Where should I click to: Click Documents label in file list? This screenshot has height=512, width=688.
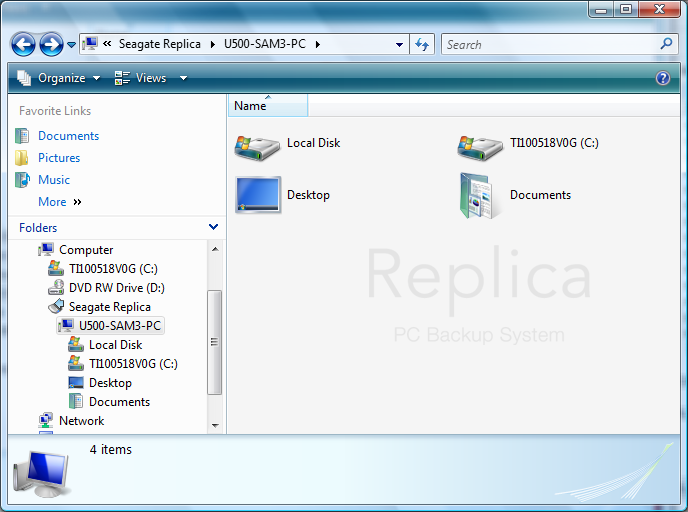point(540,195)
